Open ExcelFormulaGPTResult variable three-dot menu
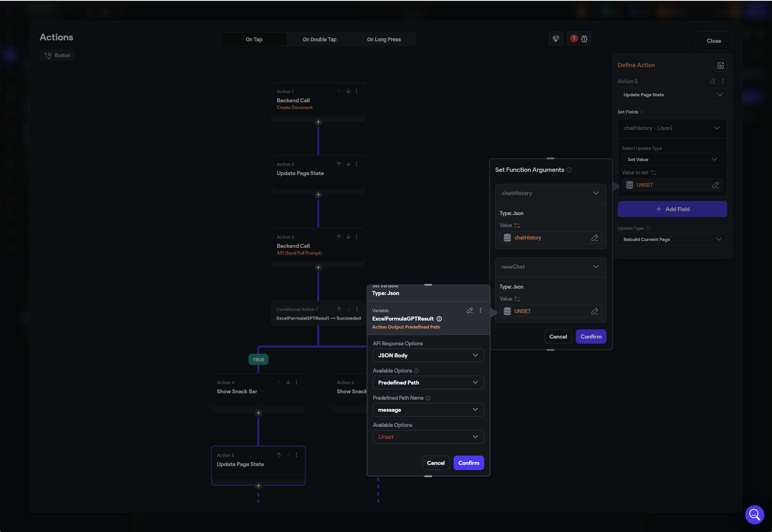772x532 pixels. point(481,311)
